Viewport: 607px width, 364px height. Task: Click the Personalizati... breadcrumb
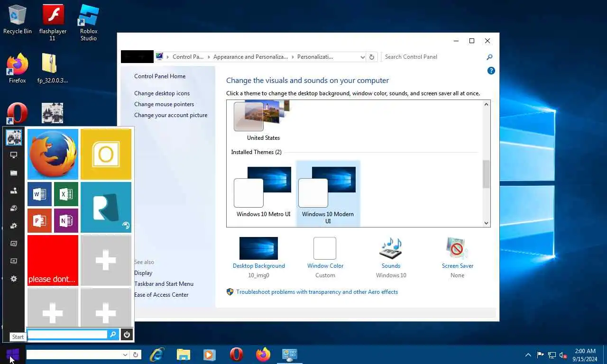315,57
